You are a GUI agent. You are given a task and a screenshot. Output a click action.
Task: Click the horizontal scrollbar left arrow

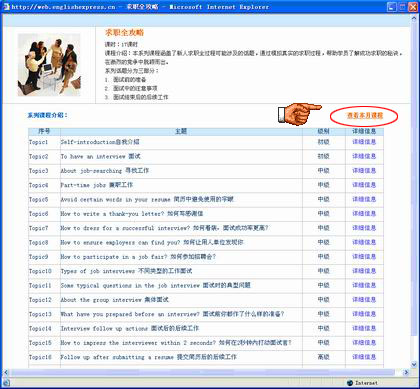[x=6, y=372]
